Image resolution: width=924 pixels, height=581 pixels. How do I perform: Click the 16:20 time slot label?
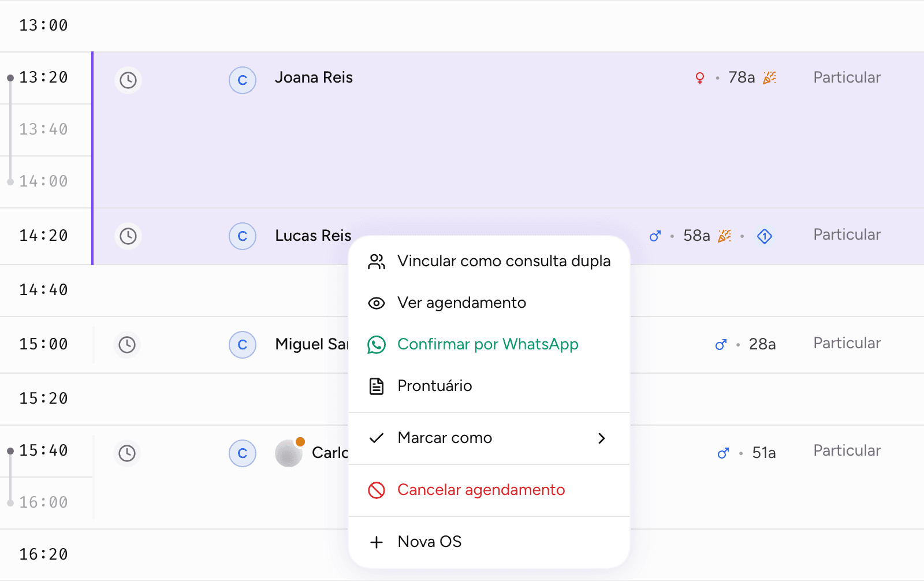[x=43, y=554]
